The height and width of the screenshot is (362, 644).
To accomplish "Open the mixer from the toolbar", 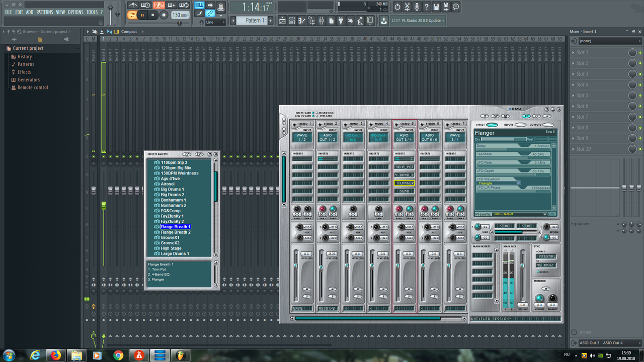I will click(x=321, y=21).
